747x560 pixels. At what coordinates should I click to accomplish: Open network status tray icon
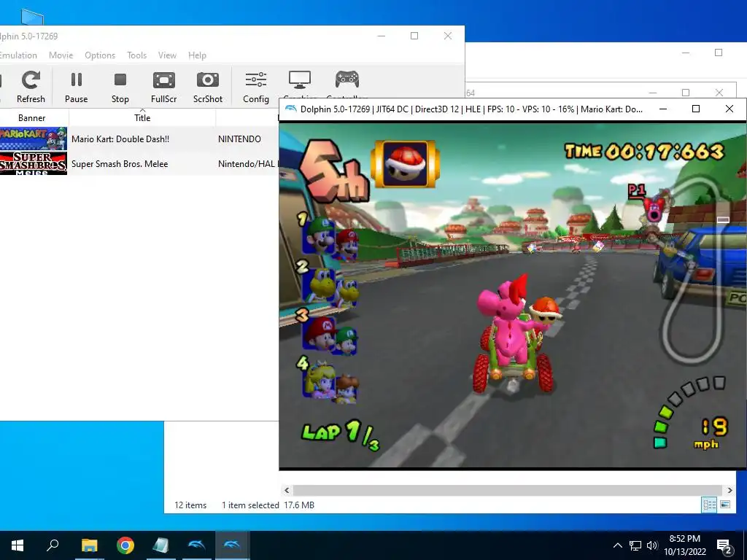click(x=635, y=545)
